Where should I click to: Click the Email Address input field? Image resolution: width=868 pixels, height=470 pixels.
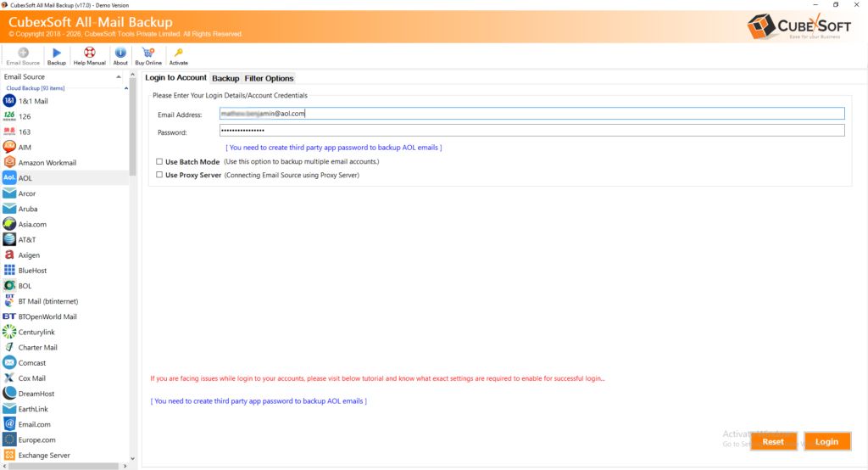point(532,114)
